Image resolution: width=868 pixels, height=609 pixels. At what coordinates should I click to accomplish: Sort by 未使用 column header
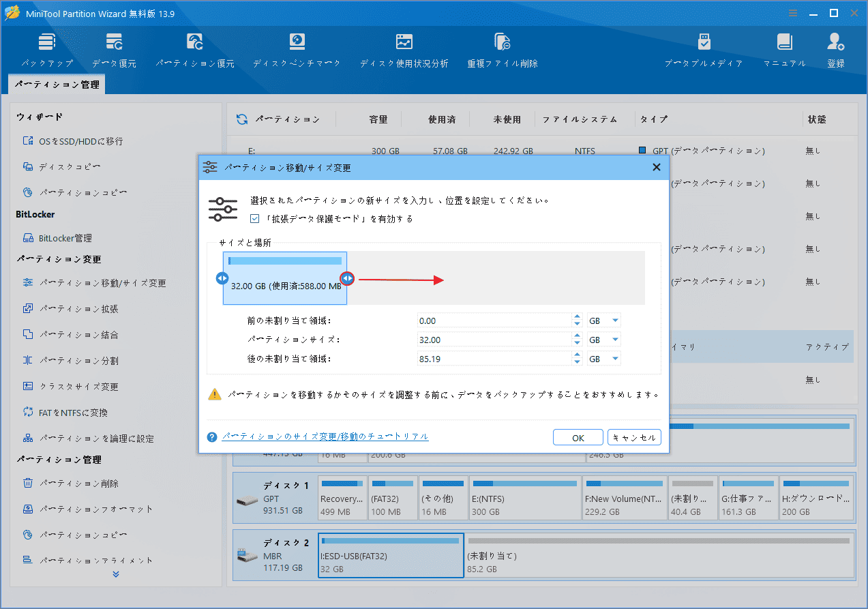click(x=507, y=119)
